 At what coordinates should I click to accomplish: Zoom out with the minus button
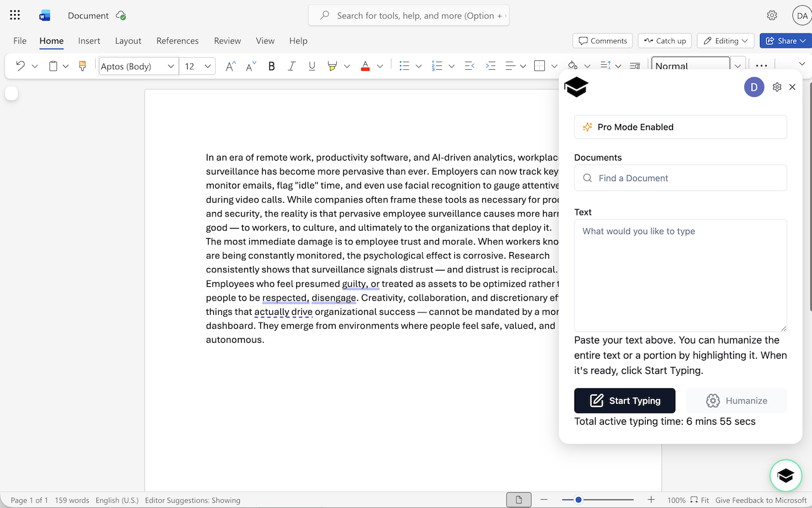(x=544, y=500)
